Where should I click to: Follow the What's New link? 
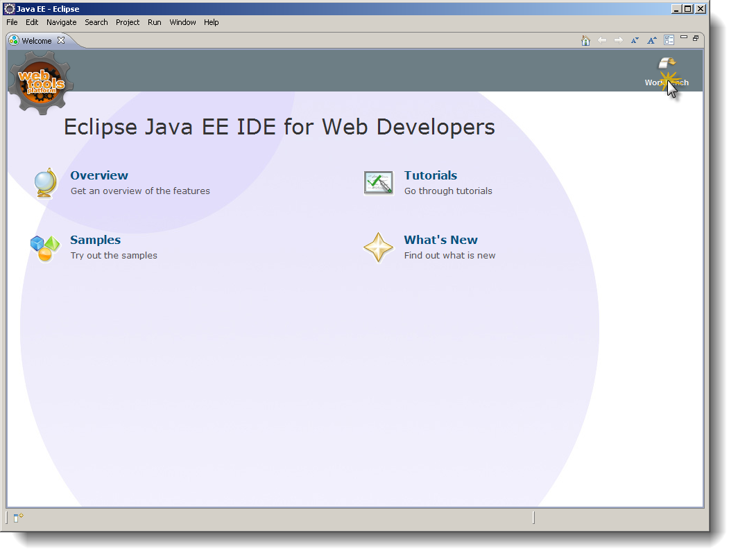point(440,240)
